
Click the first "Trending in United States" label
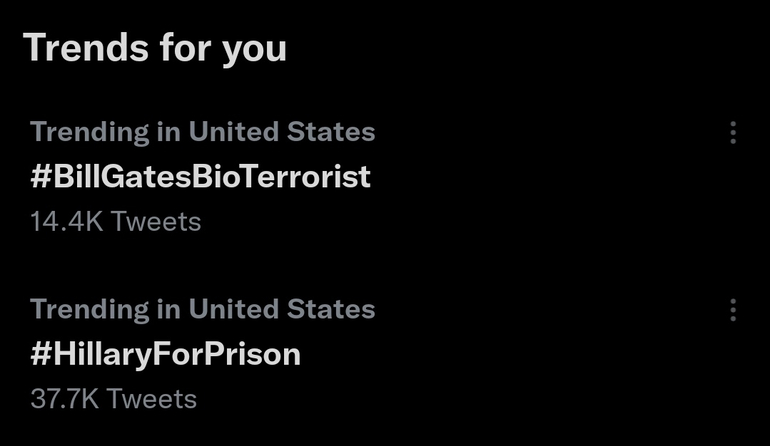pos(202,132)
